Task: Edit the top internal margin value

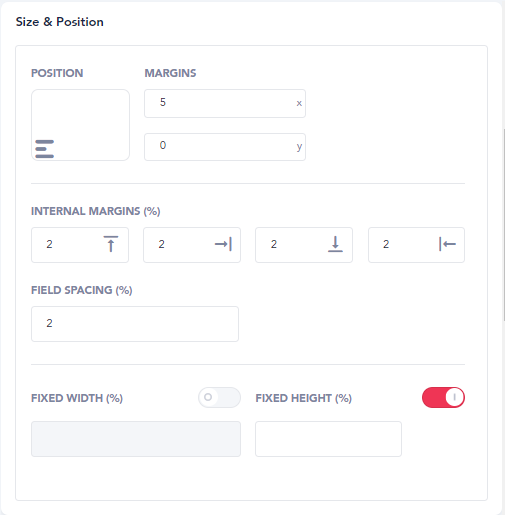Action: tap(80, 245)
